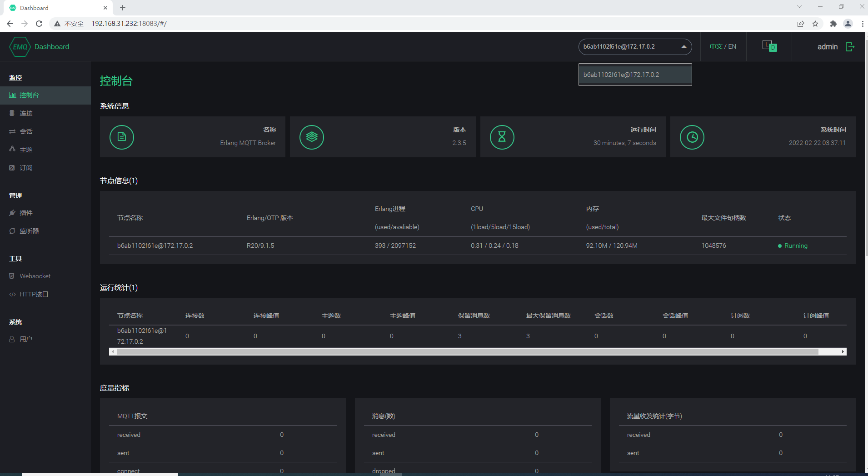Click the EMQ Dashboard logo
868x476 pixels.
(39, 46)
